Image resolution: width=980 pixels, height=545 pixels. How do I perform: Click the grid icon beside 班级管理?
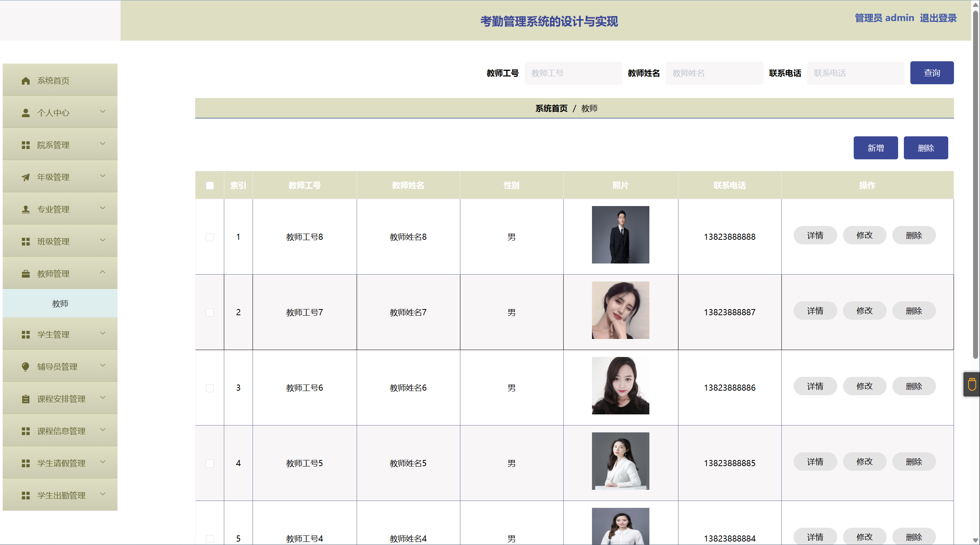pos(26,242)
